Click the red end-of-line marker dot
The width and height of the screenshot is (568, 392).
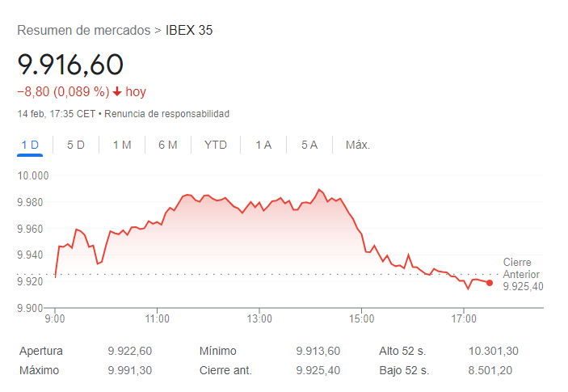tap(490, 283)
